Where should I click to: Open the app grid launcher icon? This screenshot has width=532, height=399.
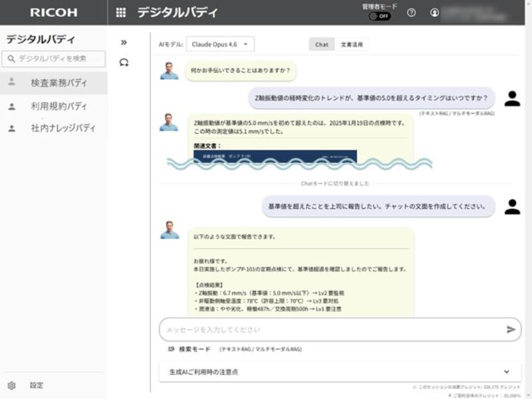click(x=121, y=13)
